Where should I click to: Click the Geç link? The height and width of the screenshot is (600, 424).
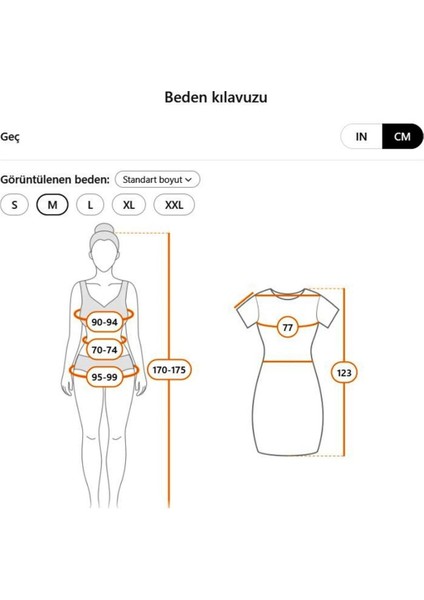10,137
